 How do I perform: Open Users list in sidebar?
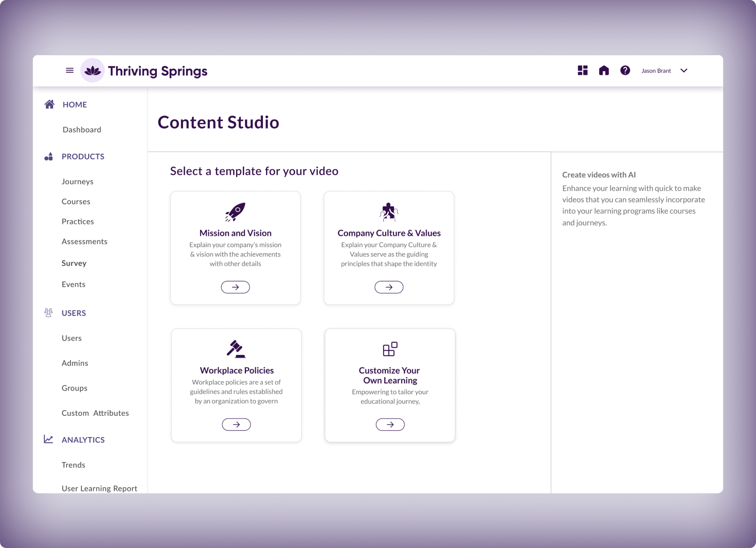click(72, 338)
